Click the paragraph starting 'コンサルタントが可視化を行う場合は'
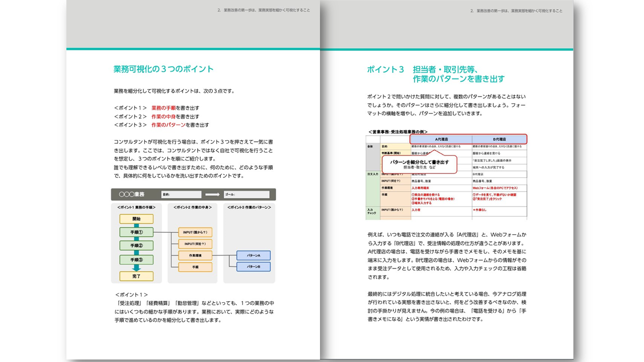644x362 pixels. 194,159
